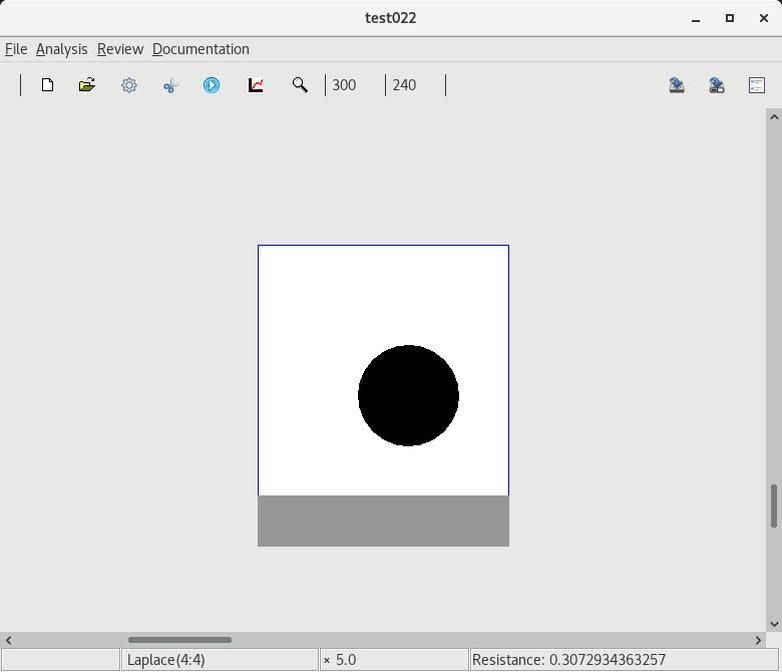Select the scissors cut tool
Image resolution: width=782 pixels, height=672 pixels.
click(170, 85)
